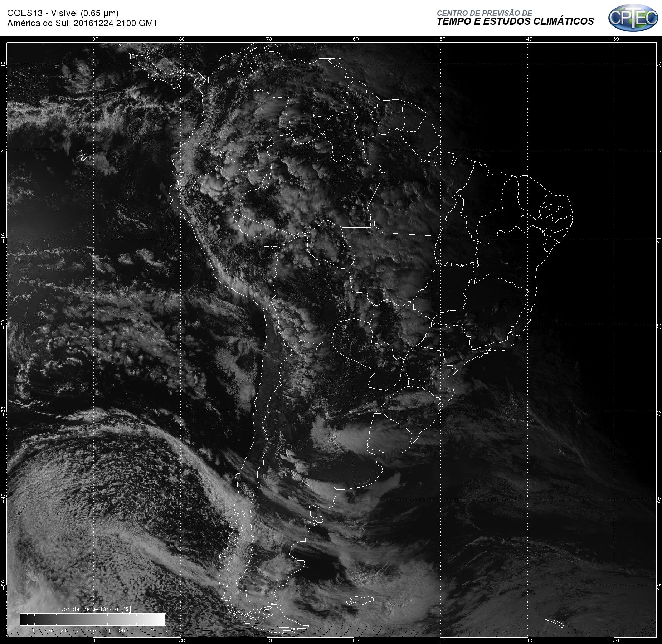The width and height of the screenshot is (662, 644).
Task: Click 'CENTRO DE PREVISÃO DE' header text
Action: point(485,13)
